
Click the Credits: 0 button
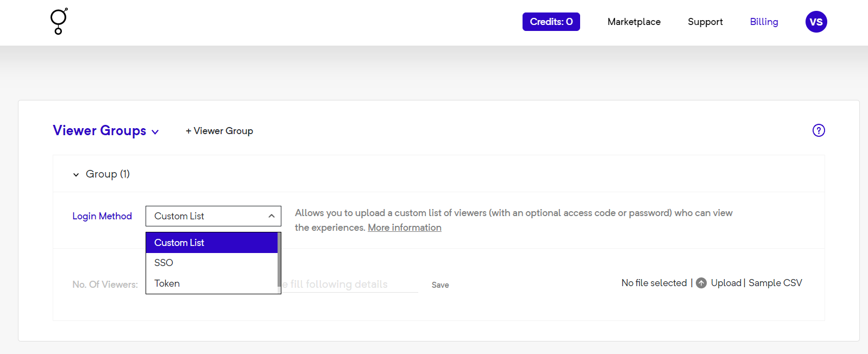(551, 22)
